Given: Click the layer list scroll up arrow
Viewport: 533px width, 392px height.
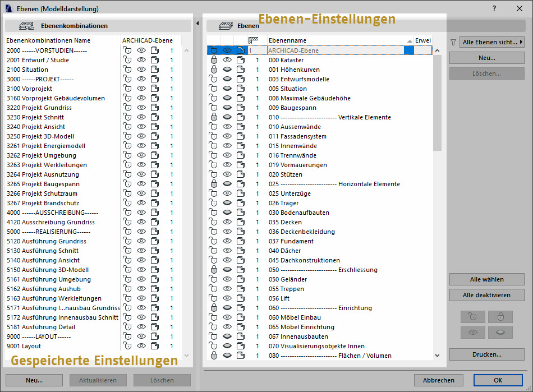Looking at the screenshot, I should pyautogui.click(x=437, y=50).
